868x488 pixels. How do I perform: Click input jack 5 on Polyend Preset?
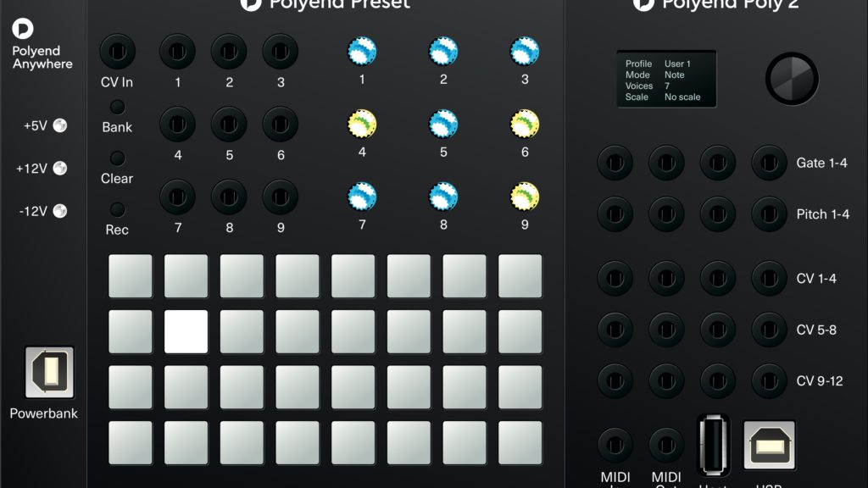pyautogui.click(x=229, y=125)
